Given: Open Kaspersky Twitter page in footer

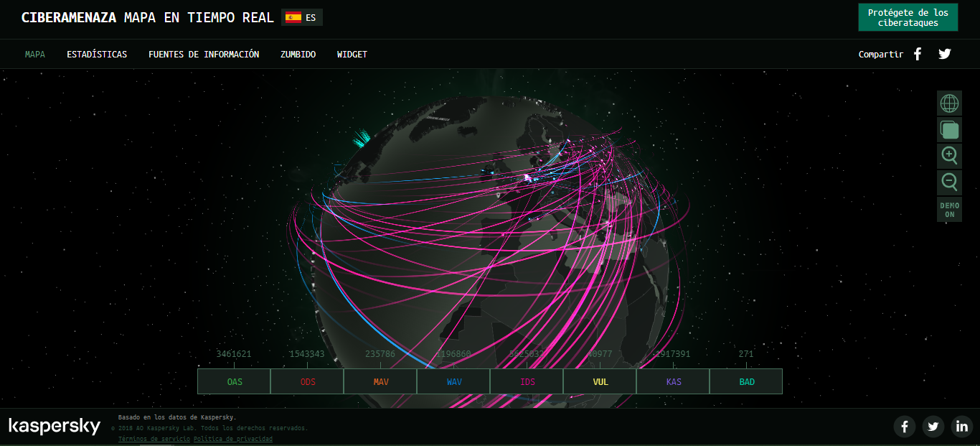Looking at the screenshot, I should (x=933, y=427).
